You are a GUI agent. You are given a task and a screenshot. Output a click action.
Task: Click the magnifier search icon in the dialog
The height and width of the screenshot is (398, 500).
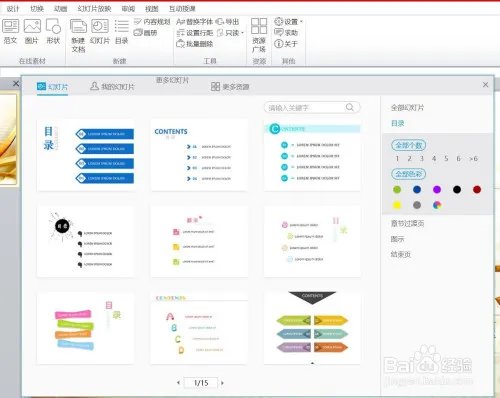click(x=350, y=107)
